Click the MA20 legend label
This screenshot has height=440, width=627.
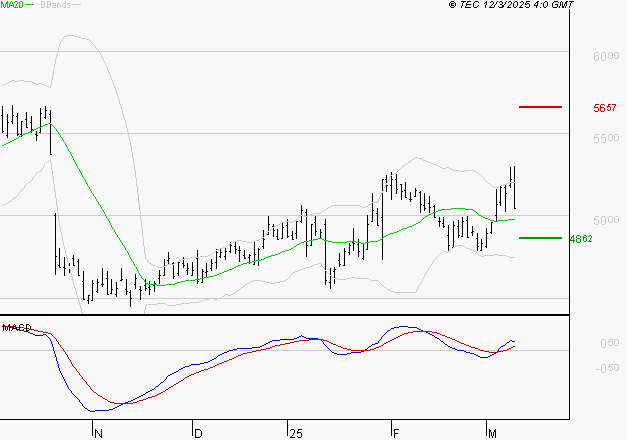tap(12, 5)
